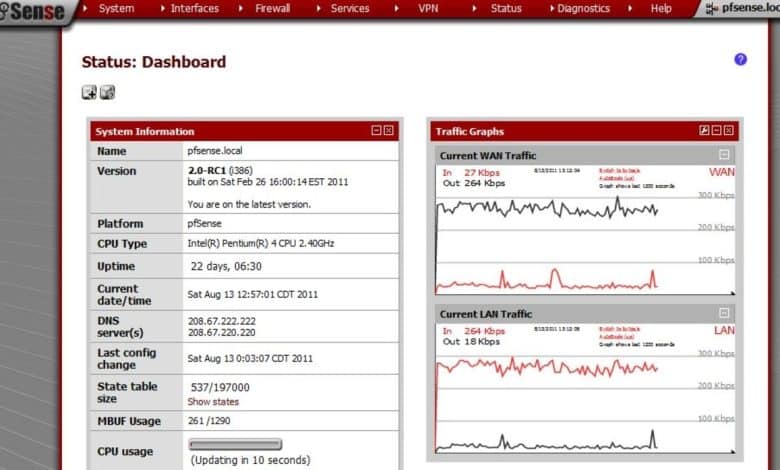The width and height of the screenshot is (780, 470).
Task: Click the pfSense logo
Action: click(32, 11)
